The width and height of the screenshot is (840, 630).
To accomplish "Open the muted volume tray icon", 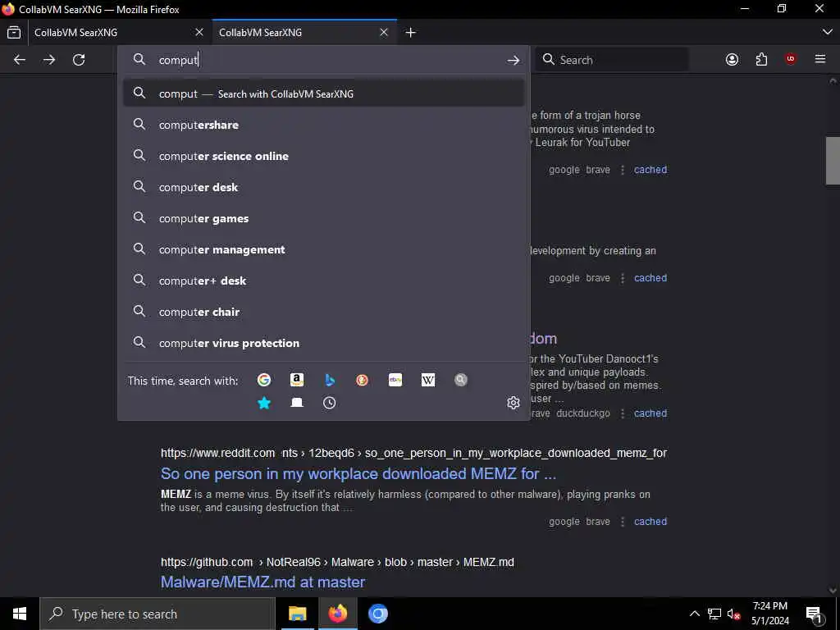I will (734, 614).
